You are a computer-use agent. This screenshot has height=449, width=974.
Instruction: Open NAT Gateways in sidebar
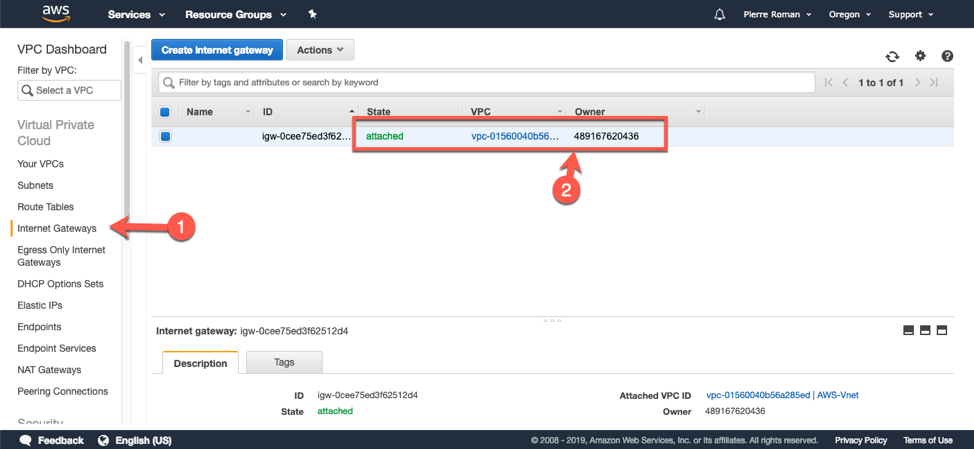(49, 370)
